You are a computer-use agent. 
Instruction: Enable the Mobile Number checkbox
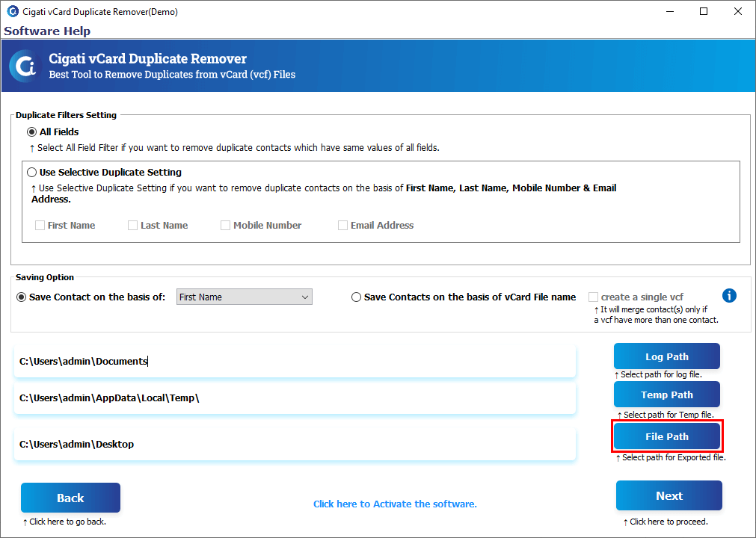click(x=225, y=226)
